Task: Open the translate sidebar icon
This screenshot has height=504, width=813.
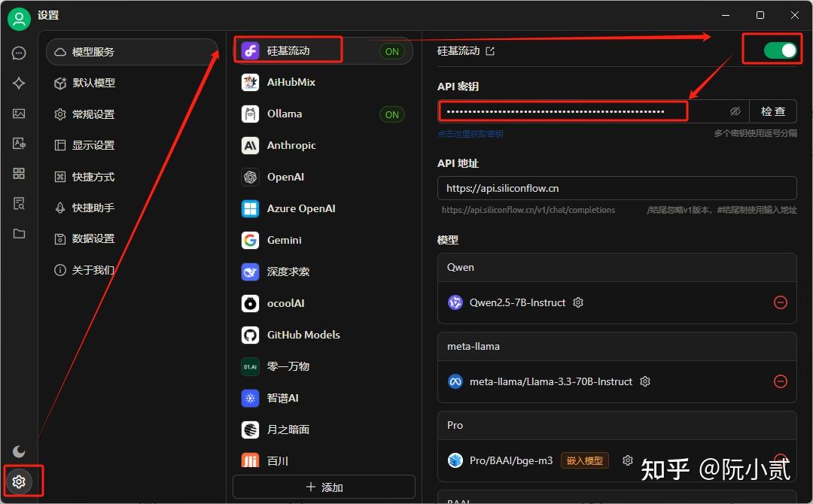Action: [19, 144]
